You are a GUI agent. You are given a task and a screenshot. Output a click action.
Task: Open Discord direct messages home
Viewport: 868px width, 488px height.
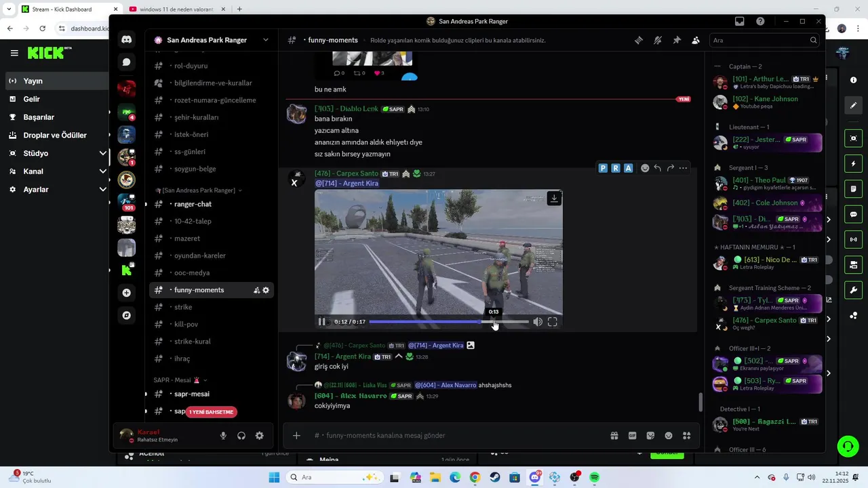click(x=126, y=40)
